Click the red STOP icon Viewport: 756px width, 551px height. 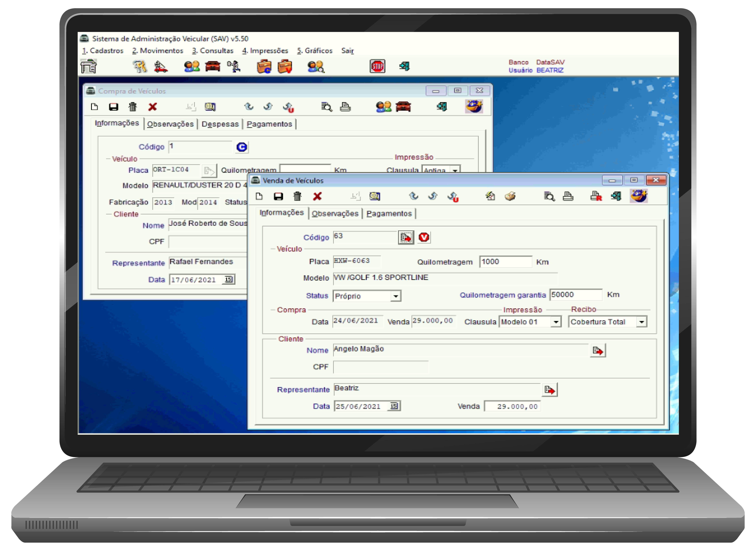point(377,66)
